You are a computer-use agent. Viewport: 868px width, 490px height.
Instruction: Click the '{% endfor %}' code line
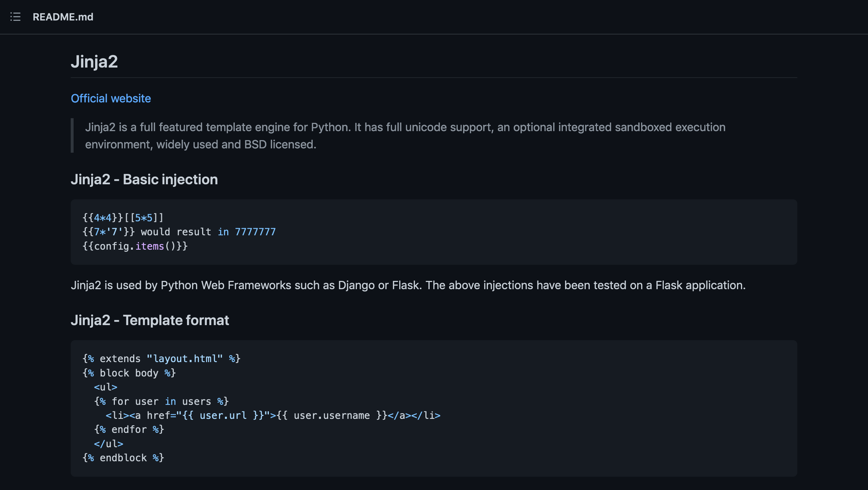click(x=129, y=430)
